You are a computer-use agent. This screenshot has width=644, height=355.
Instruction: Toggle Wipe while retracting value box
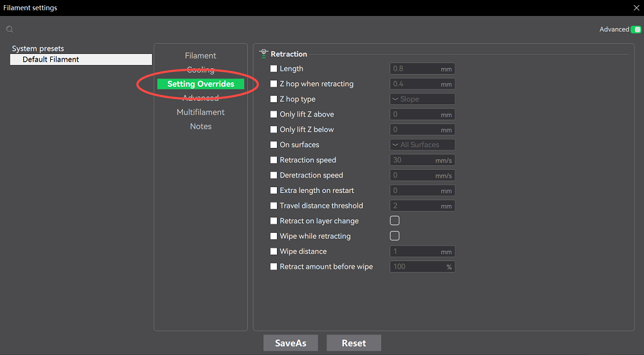pyautogui.click(x=395, y=236)
